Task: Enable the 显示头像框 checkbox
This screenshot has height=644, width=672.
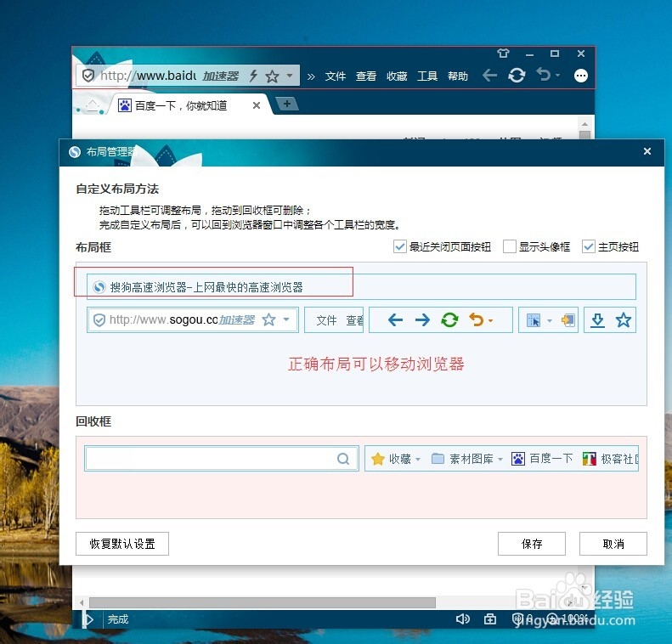Action: pos(509,246)
